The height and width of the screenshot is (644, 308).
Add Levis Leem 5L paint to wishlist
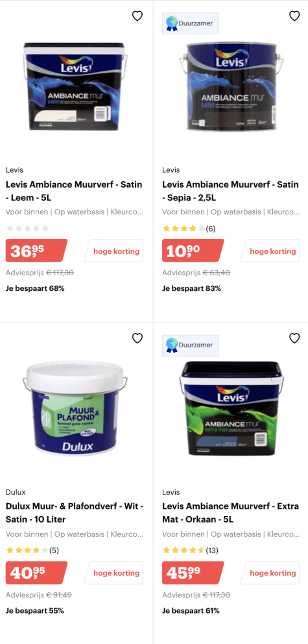pos(137,16)
